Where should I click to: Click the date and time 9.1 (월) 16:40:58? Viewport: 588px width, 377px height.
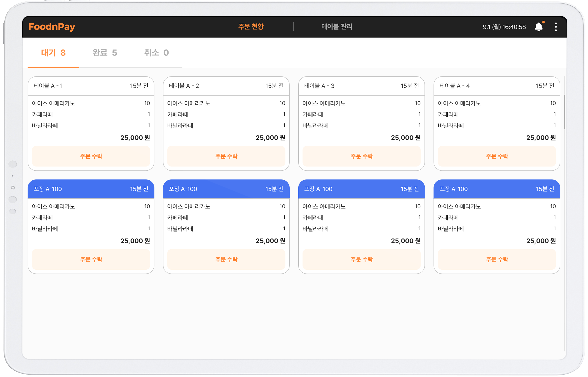(504, 27)
